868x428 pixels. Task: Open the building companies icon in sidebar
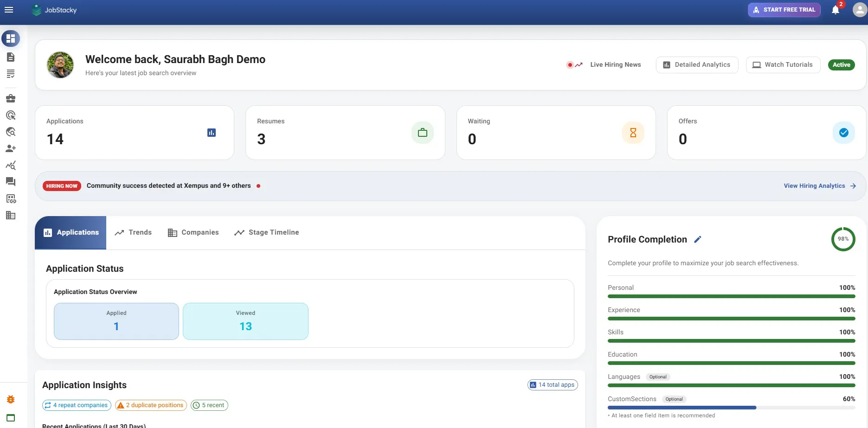tap(11, 215)
